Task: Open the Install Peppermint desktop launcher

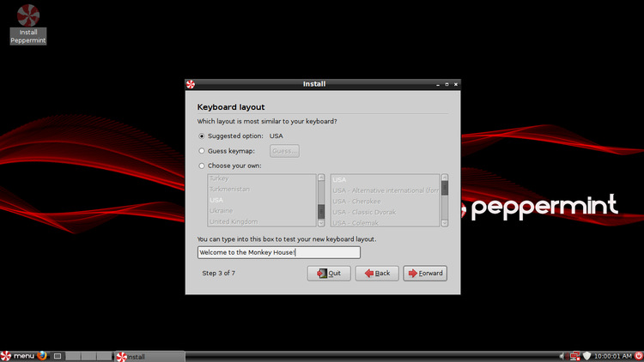Action: tap(28, 25)
